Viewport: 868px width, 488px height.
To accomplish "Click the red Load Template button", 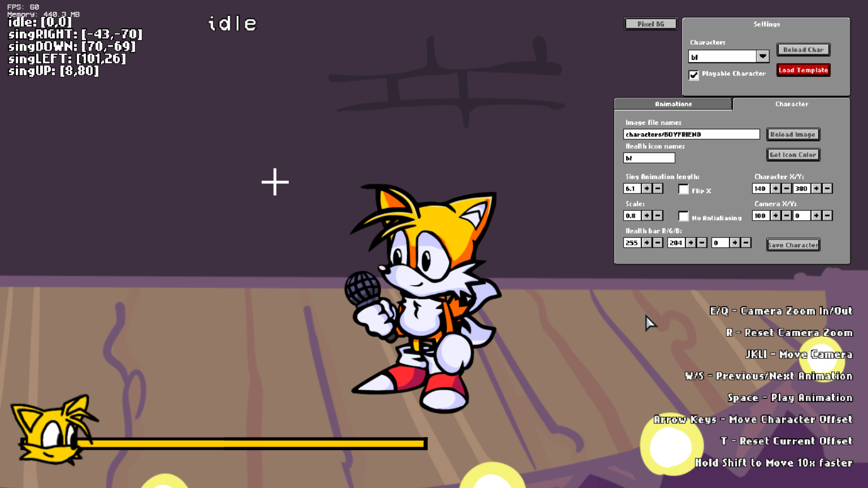I will click(803, 70).
